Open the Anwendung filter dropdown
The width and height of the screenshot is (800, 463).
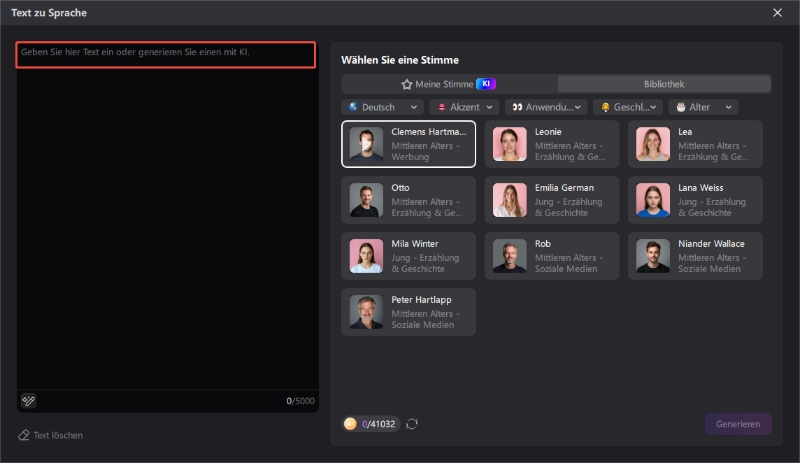[x=544, y=107]
